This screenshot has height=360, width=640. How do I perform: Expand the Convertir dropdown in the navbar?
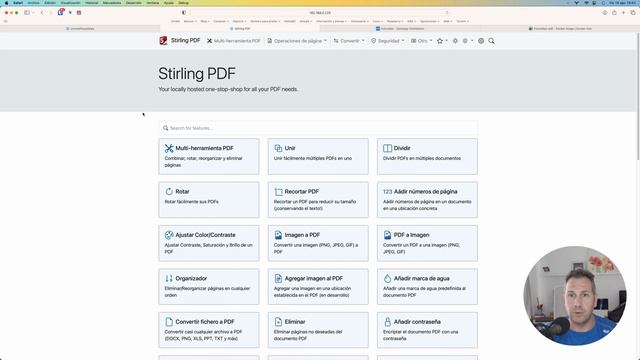[x=349, y=41]
